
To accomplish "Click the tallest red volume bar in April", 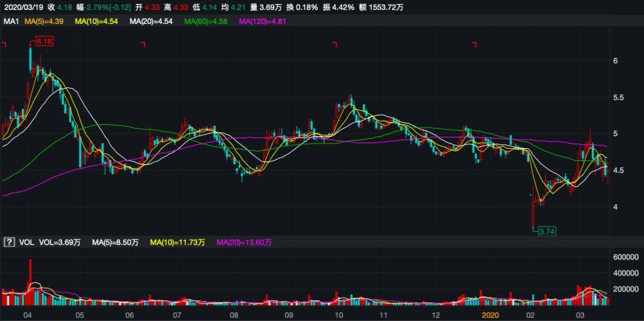I will pyautogui.click(x=30, y=280).
